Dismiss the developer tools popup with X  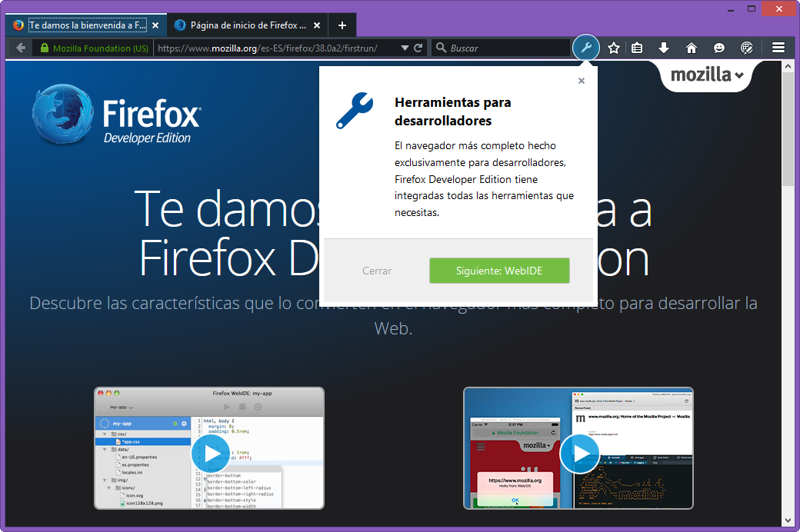point(581,81)
